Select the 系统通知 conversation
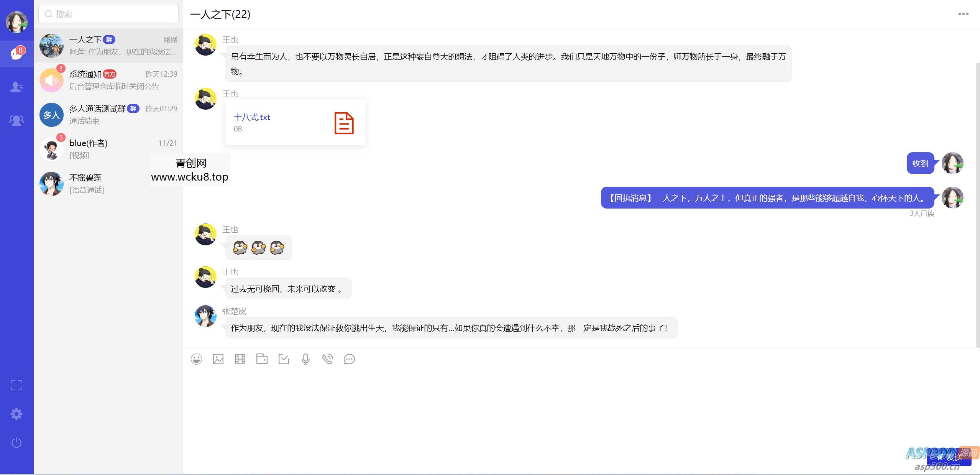The image size is (980, 475). 108,79
